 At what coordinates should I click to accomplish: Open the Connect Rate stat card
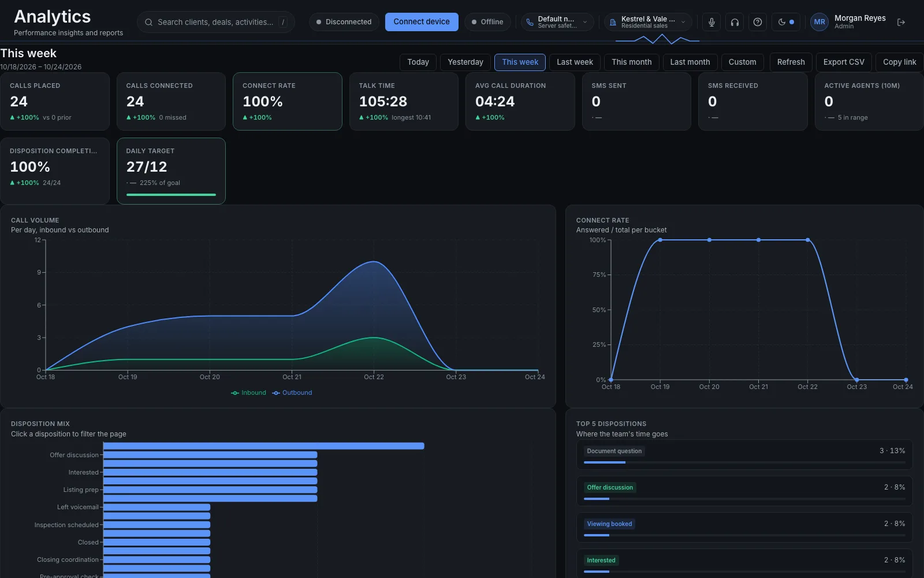point(287,101)
